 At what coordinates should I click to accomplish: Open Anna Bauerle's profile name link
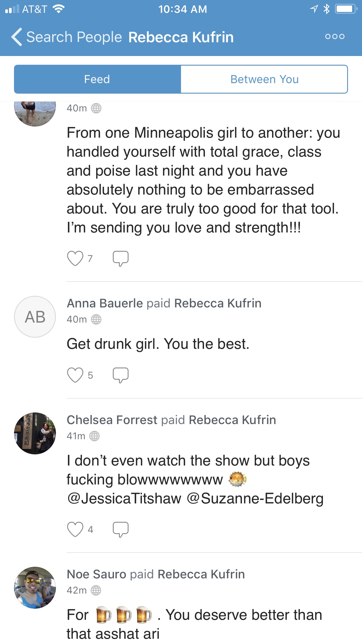click(x=105, y=303)
